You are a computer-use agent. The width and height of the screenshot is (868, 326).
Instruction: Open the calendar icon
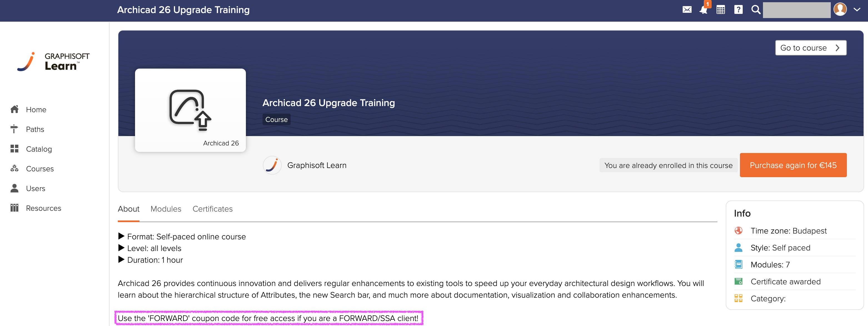click(721, 10)
